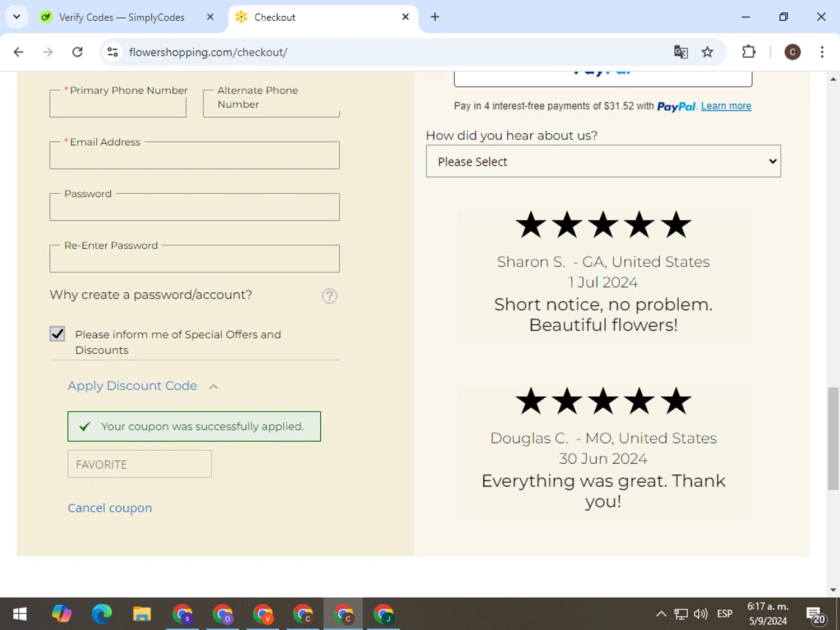
Task: Click the PayPal Learn more link
Action: 726,106
